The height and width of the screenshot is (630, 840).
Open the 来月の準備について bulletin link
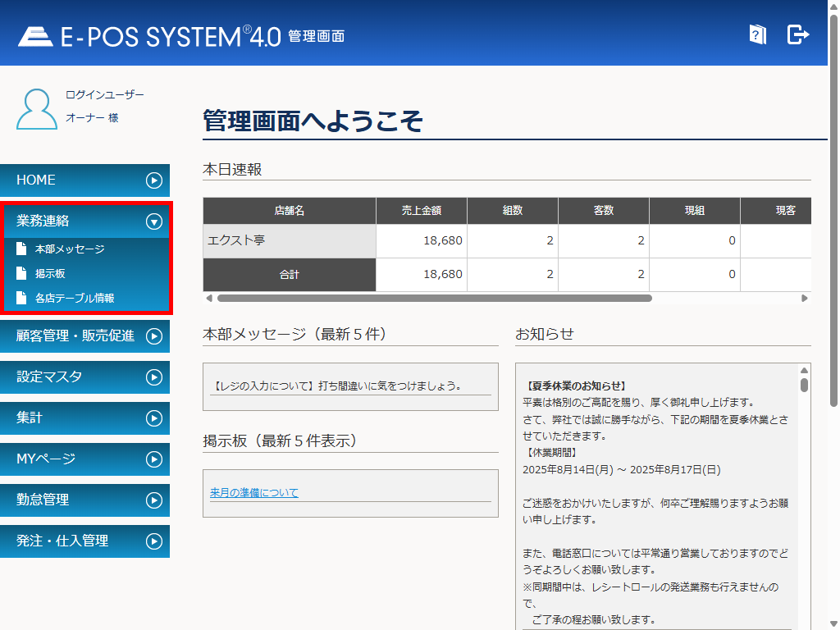click(x=254, y=493)
